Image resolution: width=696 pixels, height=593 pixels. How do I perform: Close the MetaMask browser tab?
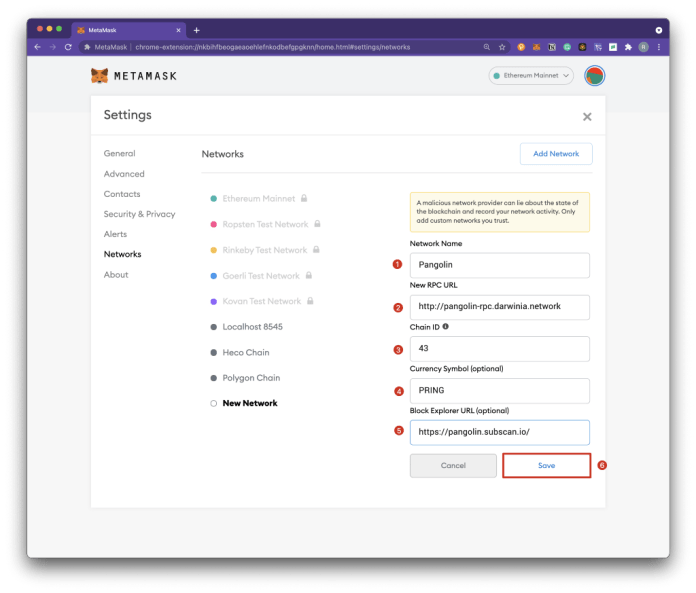coord(178,30)
